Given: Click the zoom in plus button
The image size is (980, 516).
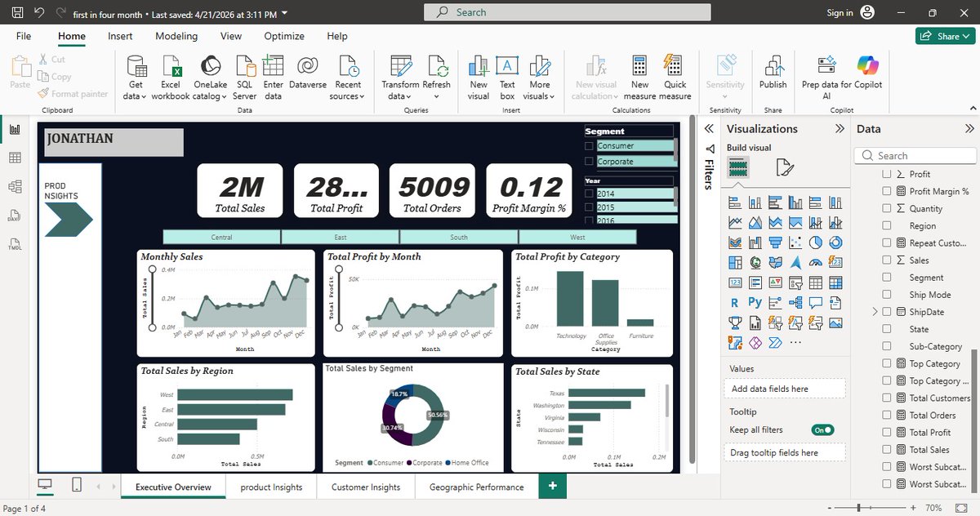Looking at the screenshot, I should pyautogui.click(x=912, y=508).
